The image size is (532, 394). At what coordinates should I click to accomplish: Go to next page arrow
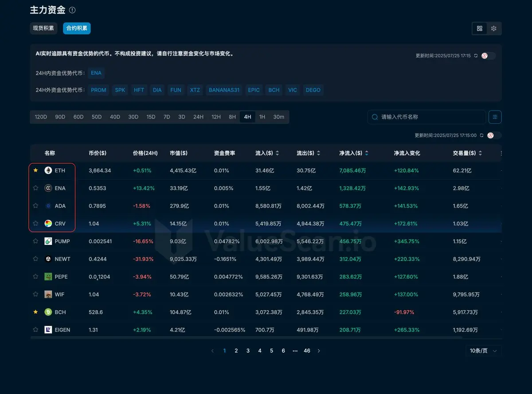[x=319, y=351]
